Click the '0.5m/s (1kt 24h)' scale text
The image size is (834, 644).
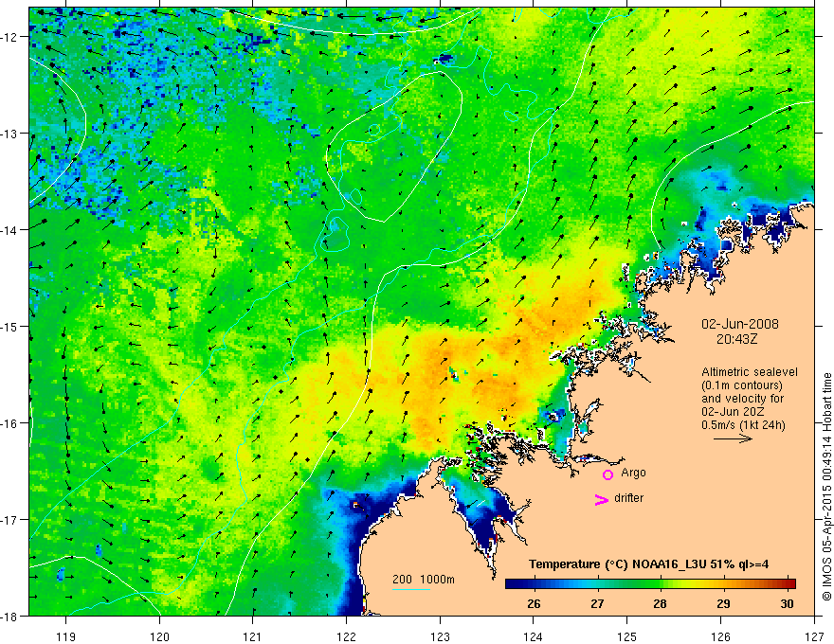click(x=743, y=425)
